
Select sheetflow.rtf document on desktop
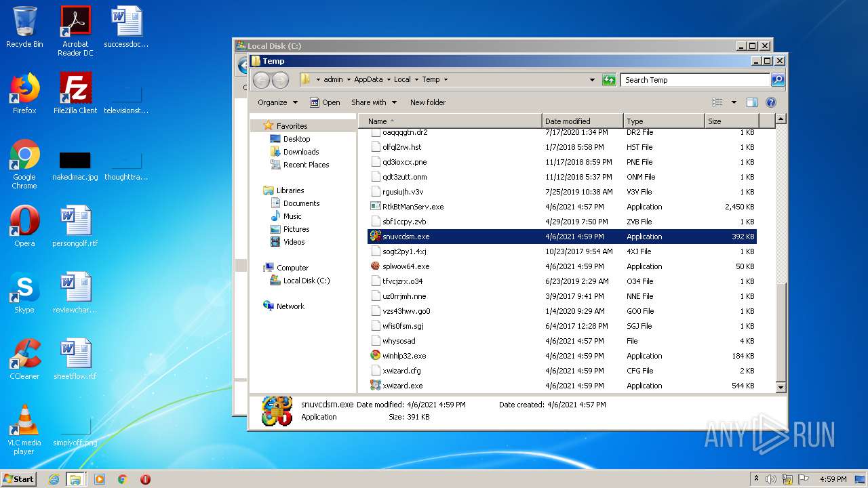click(x=75, y=359)
